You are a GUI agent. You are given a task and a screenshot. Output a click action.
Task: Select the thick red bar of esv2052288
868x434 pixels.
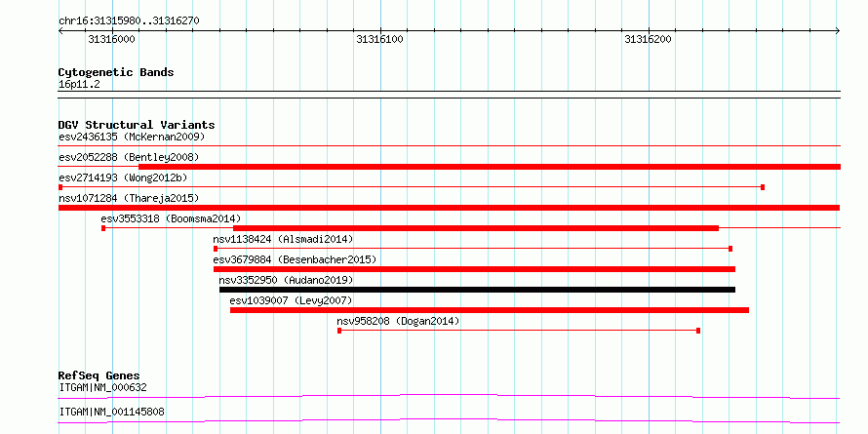490,167
